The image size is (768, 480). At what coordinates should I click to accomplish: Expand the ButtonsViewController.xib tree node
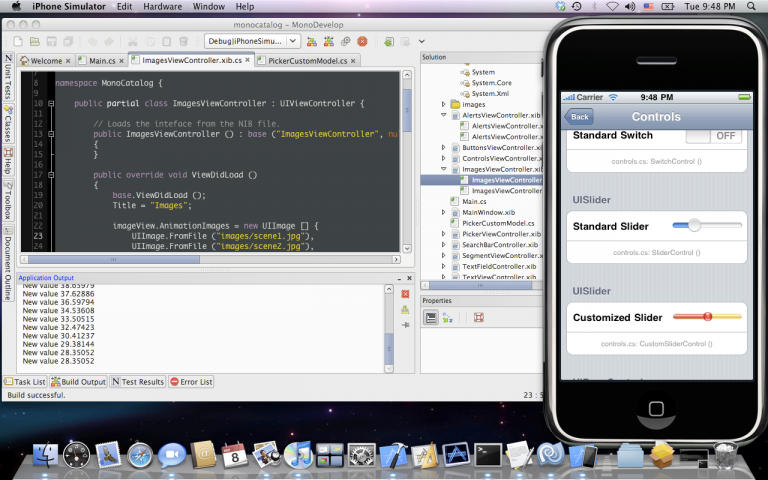444,147
